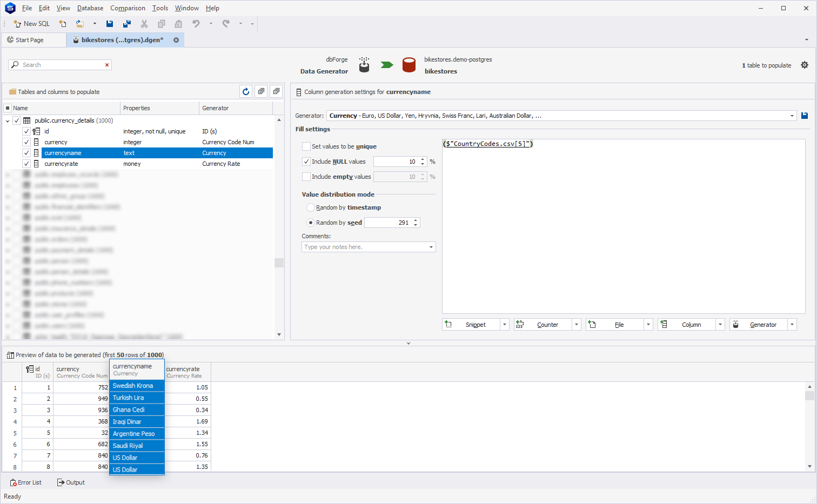The width and height of the screenshot is (817, 504).
Task: Open the Tools menu
Action: click(x=160, y=8)
